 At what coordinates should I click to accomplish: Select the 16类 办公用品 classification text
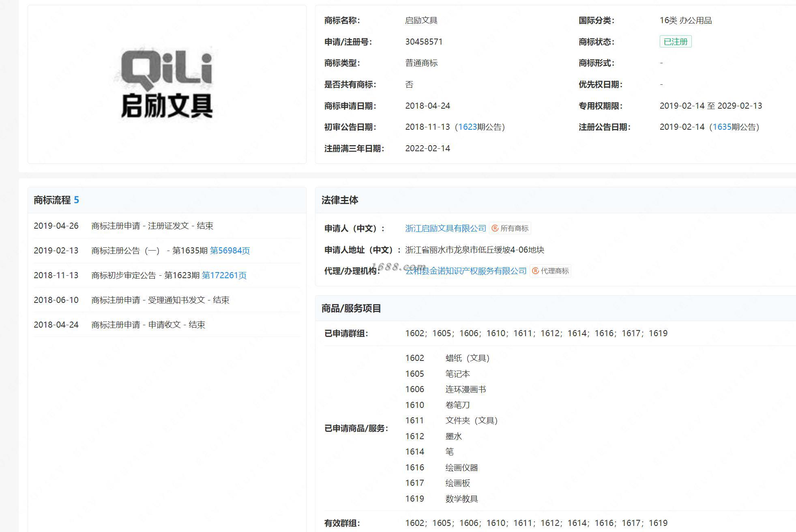(x=686, y=20)
